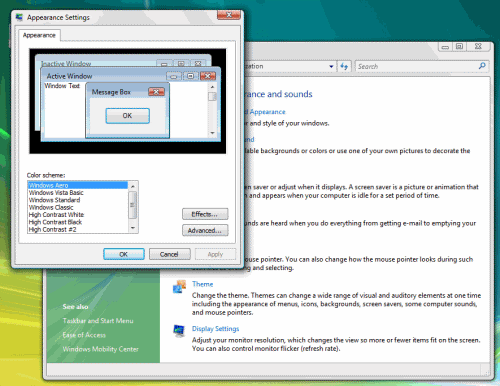The height and width of the screenshot is (386, 500).
Task: Open the Ease of Access link
Action: (x=84, y=335)
